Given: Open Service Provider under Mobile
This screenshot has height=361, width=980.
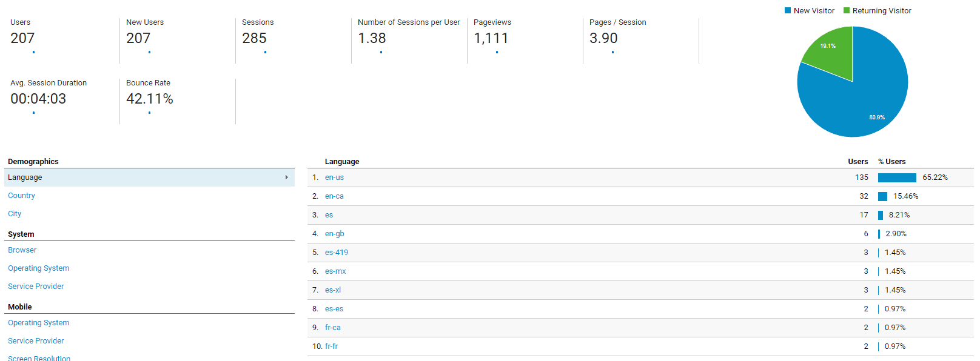Looking at the screenshot, I should (x=36, y=341).
